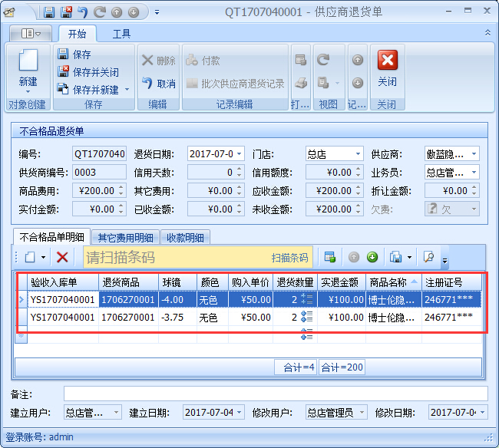
Task: Expand the 保存并新建 dropdown arrow
Action: [127, 89]
